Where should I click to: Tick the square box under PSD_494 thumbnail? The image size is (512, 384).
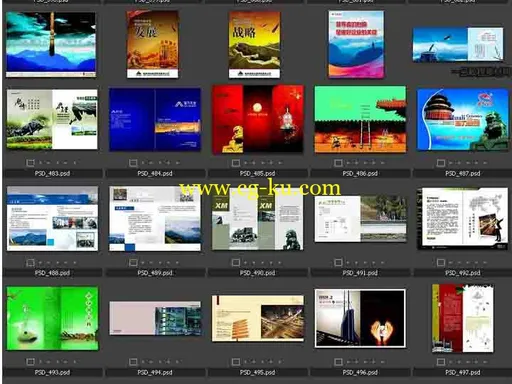pos(133,362)
